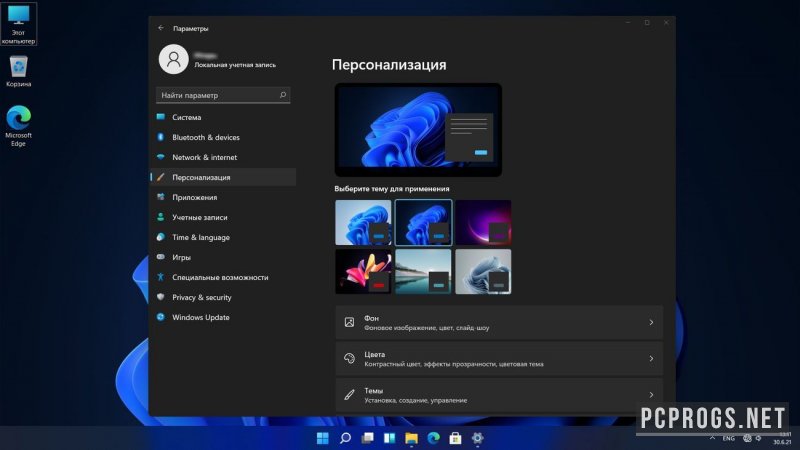Click the Найти параметр search field
The width and height of the screenshot is (800, 450).
tap(223, 95)
